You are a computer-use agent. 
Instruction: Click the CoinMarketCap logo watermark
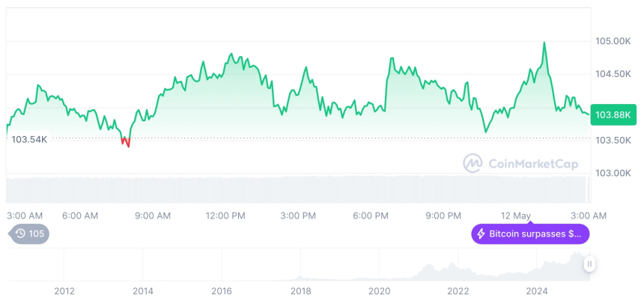473,163
